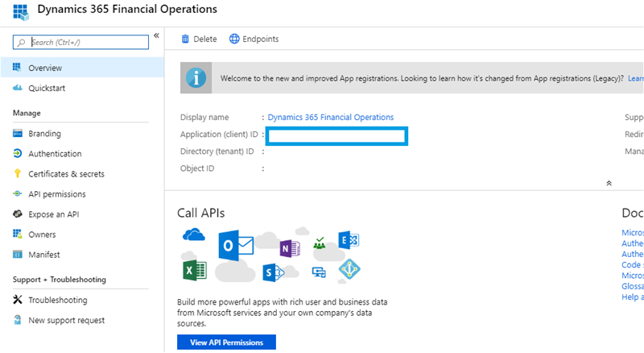
Task: Click the Quickstart cloud icon
Action: 18,88
